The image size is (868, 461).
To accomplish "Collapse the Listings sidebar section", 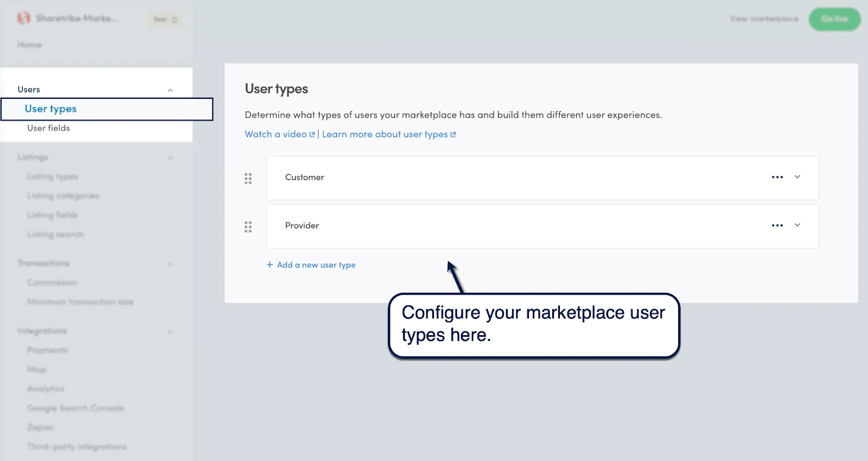I will [x=170, y=158].
